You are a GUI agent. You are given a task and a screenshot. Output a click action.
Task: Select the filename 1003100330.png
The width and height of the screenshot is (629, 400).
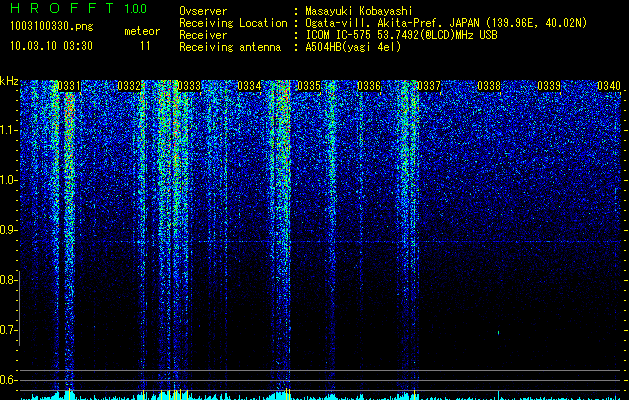tap(52, 26)
